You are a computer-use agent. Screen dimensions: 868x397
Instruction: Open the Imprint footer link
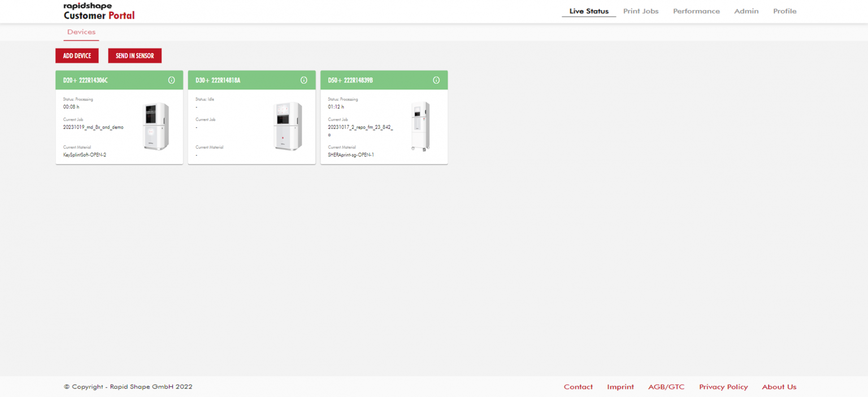point(620,387)
